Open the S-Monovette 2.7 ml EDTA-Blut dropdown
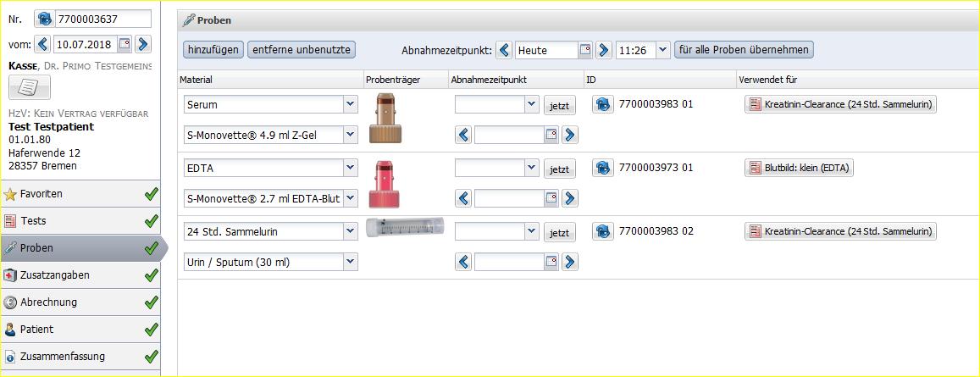The image size is (980, 377). point(351,198)
